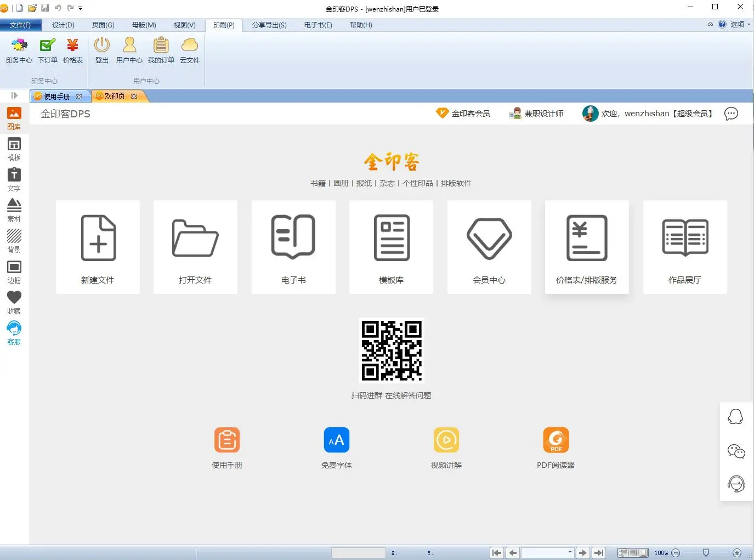Select the 图库 image library sidebar icon
Screen dimensions: 754x560
point(14,118)
